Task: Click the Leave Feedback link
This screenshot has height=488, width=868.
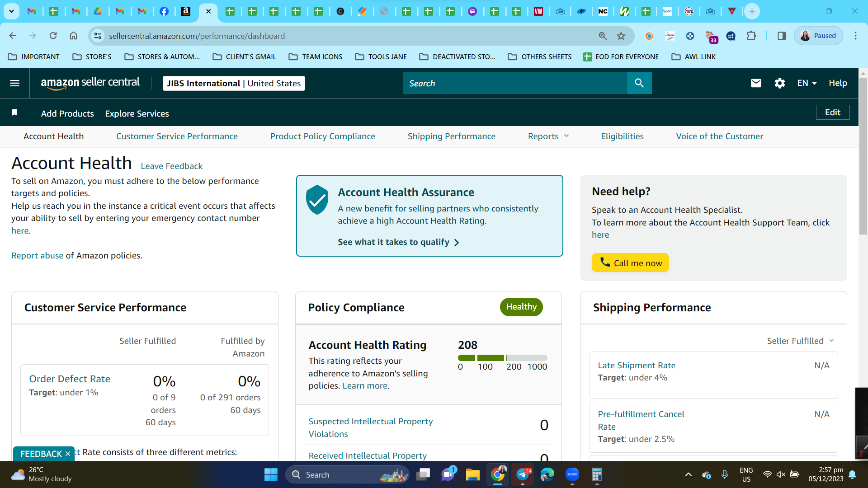Action: coord(171,166)
